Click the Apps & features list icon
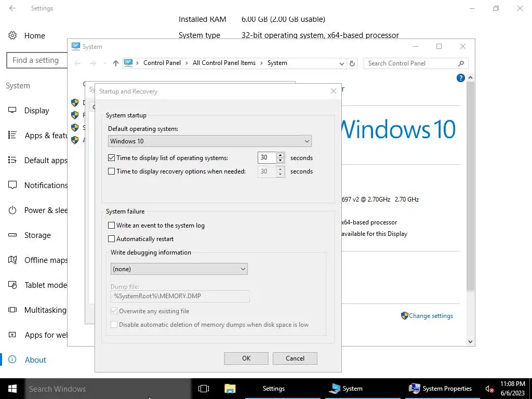 (x=12, y=135)
